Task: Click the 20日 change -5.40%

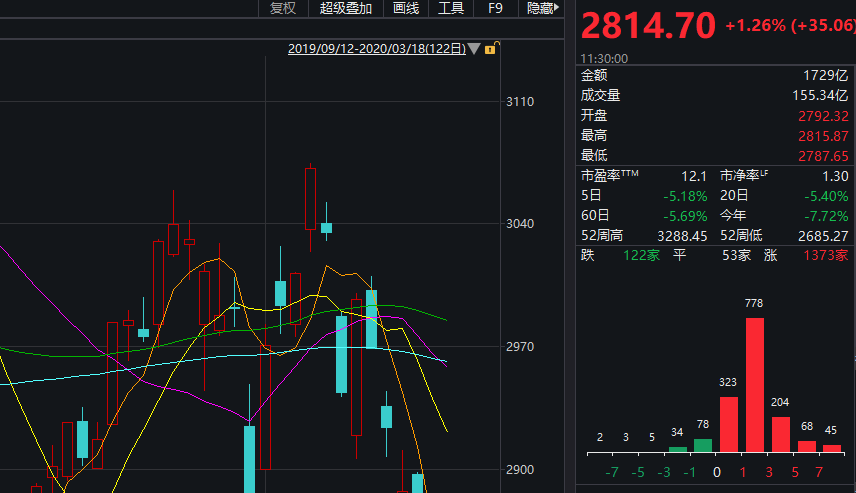Action: 826,196
